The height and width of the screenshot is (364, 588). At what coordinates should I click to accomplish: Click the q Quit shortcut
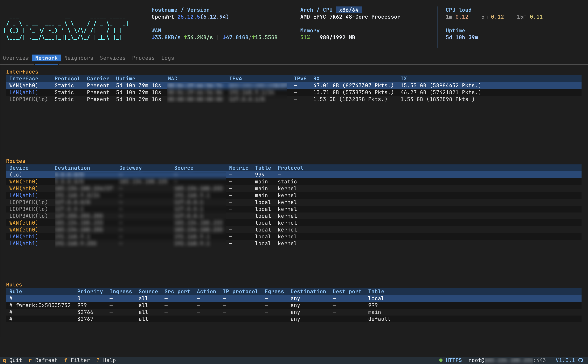tap(13, 360)
